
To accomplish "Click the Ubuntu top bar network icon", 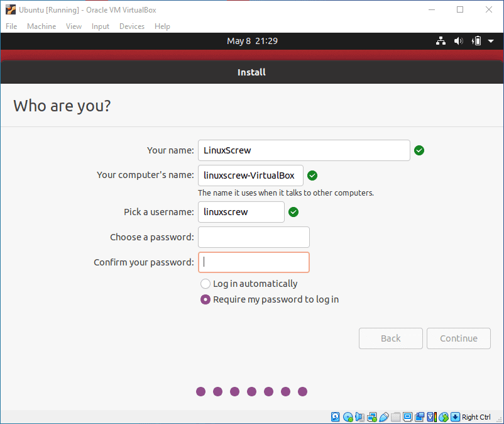I will click(x=441, y=41).
